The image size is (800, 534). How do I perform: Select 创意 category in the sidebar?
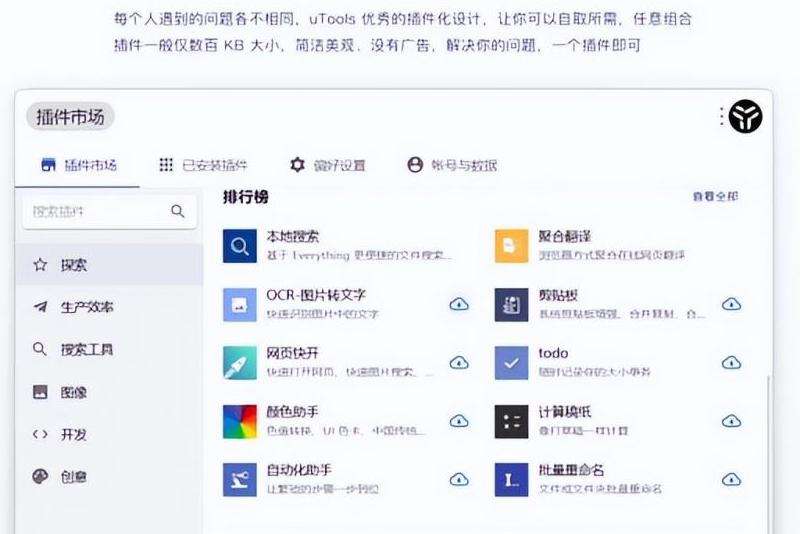pyautogui.click(x=109, y=477)
